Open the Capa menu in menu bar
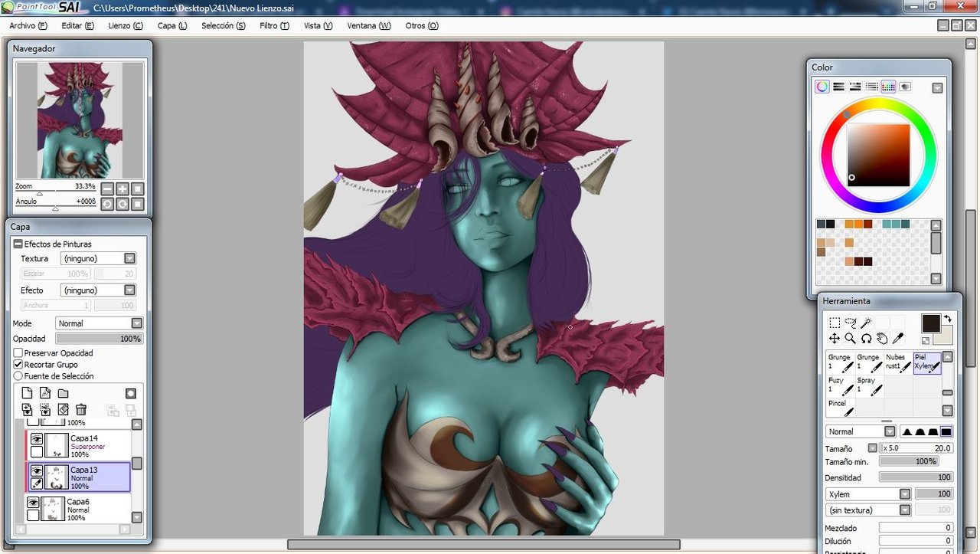980x554 pixels. [x=172, y=25]
